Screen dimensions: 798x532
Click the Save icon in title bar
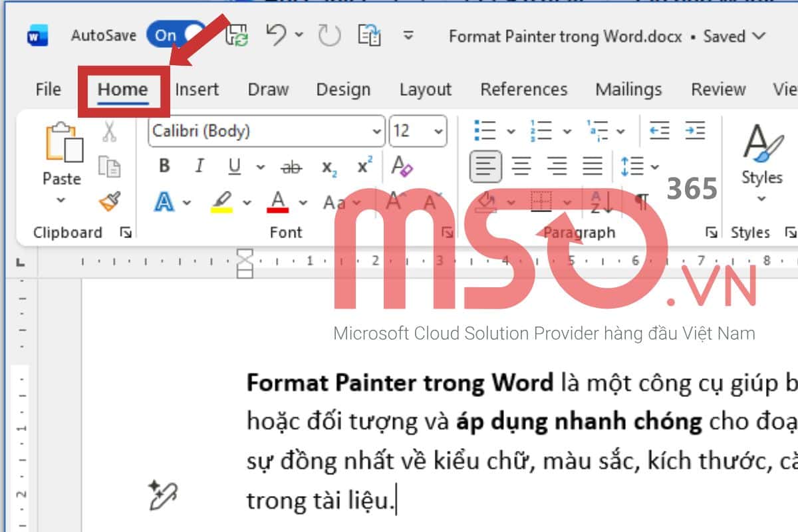pos(237,35)
